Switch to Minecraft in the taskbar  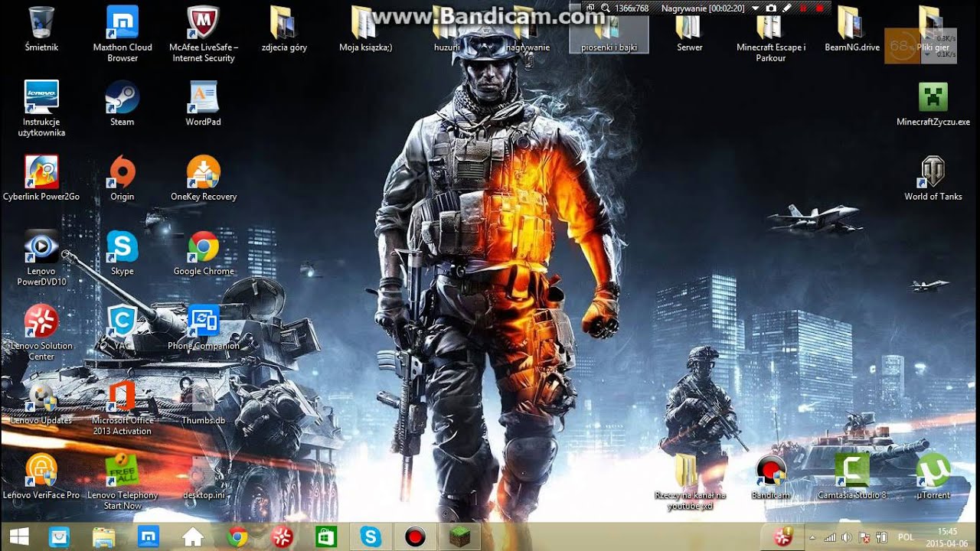459,536
